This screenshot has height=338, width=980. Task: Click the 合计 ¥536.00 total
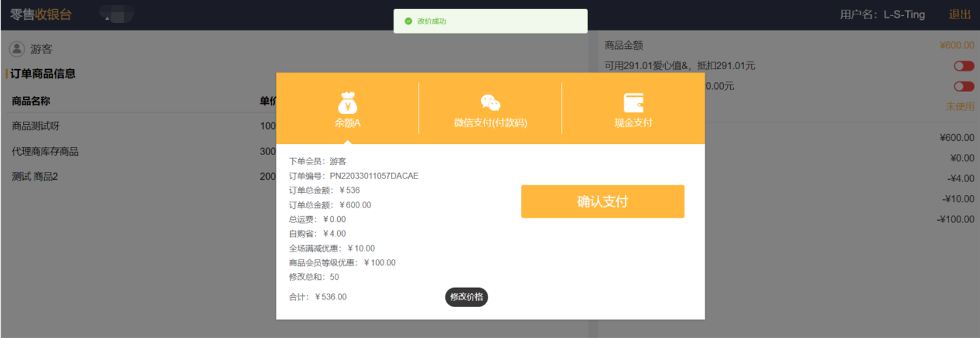318,297
